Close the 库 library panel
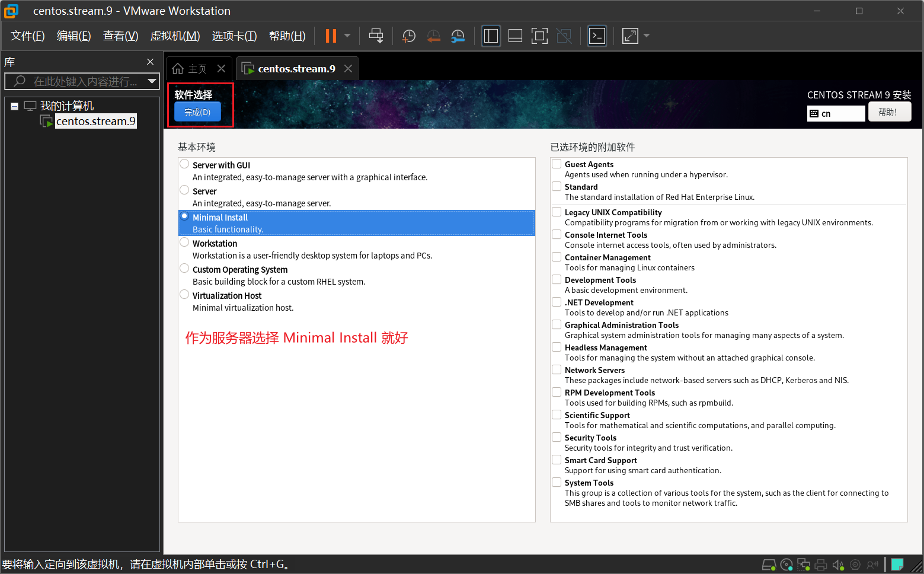 pos(150,62)
